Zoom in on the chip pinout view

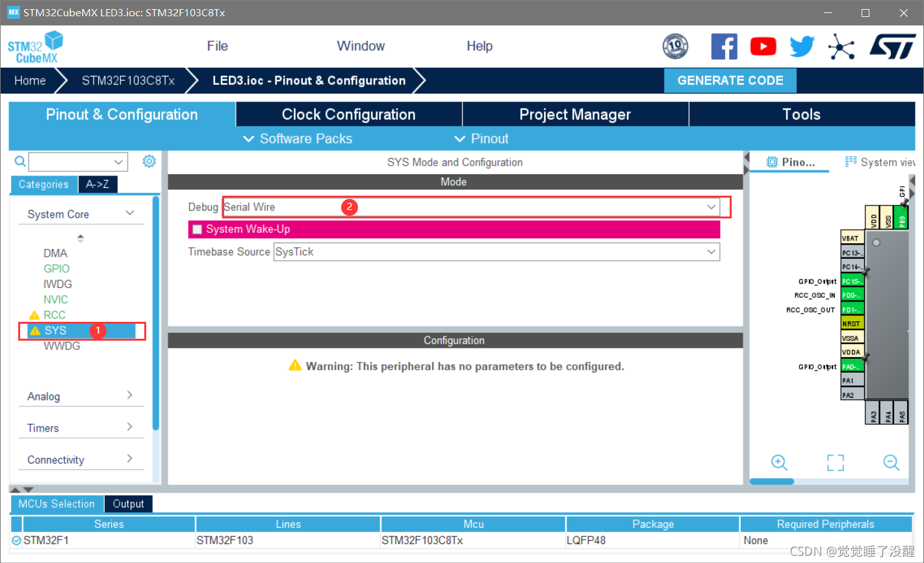tap(779, 462)
